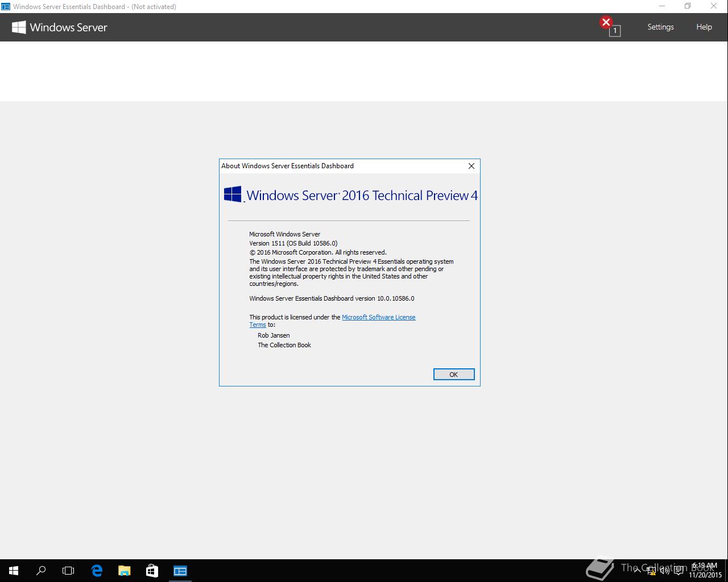Open the Store from the taskbar
This screenshot has width=728, height=582.
[x=152, y=571]
